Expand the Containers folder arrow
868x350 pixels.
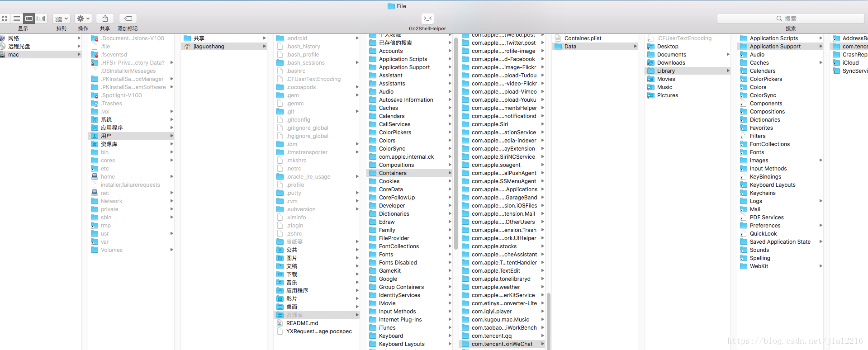pyautogui.click(x=450, y=173)
